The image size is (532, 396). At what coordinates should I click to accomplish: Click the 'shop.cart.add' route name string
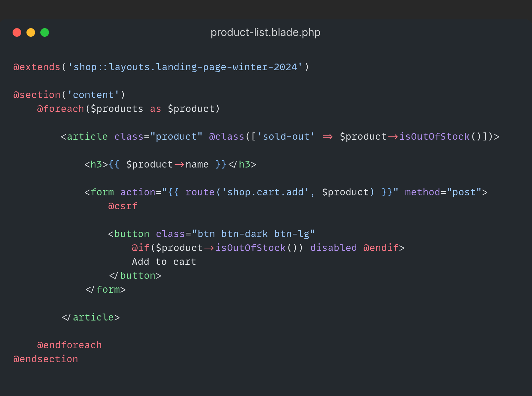coord(265,192)
